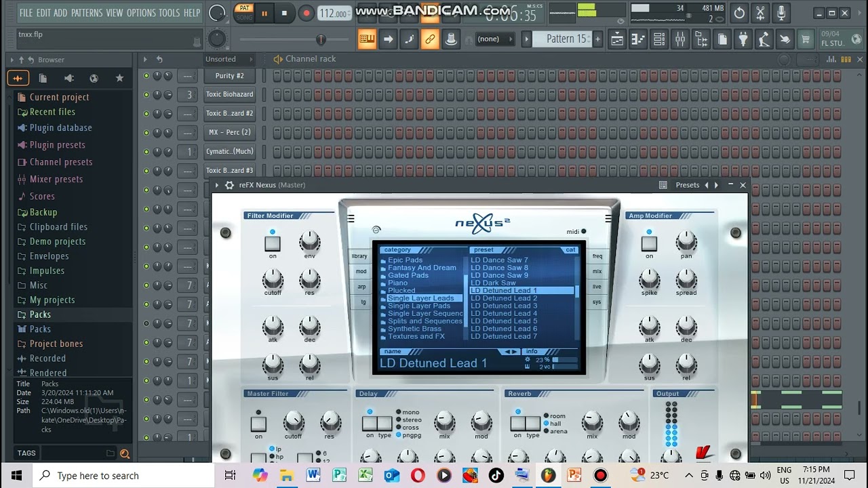Switch to Nexus arp tab
Screen dimensions: 868x488
[361, 287]
